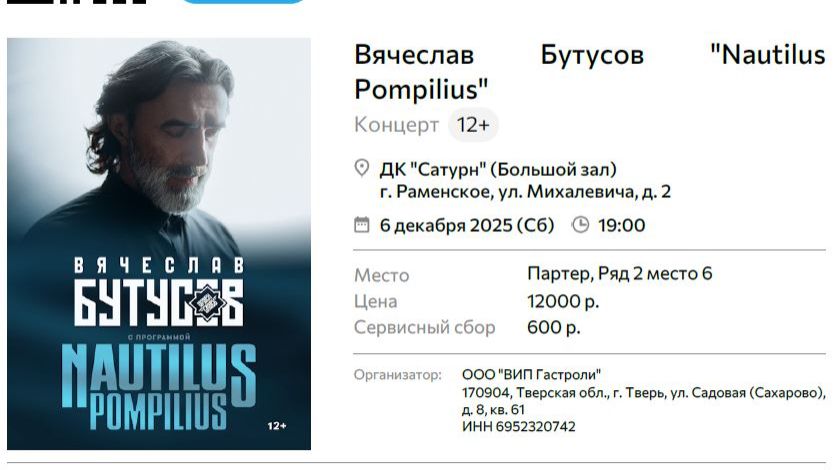
Task: Click seat Партер, Ряд 2 место 6
Action: 620,273
